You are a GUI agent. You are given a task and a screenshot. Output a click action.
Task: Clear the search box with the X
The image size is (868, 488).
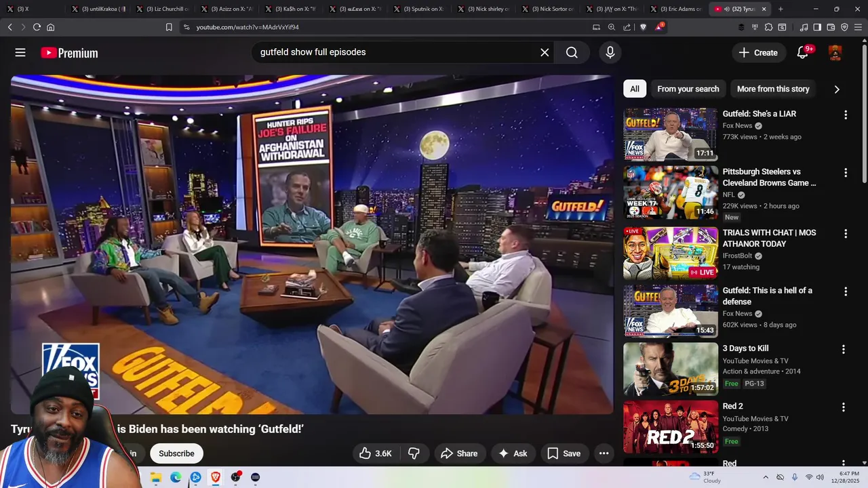pos(545,53)
